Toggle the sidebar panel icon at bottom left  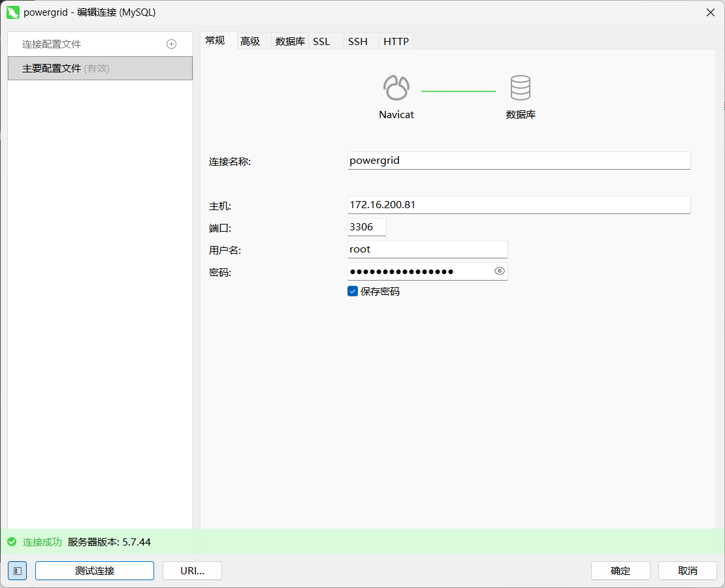tap(18, 570)
